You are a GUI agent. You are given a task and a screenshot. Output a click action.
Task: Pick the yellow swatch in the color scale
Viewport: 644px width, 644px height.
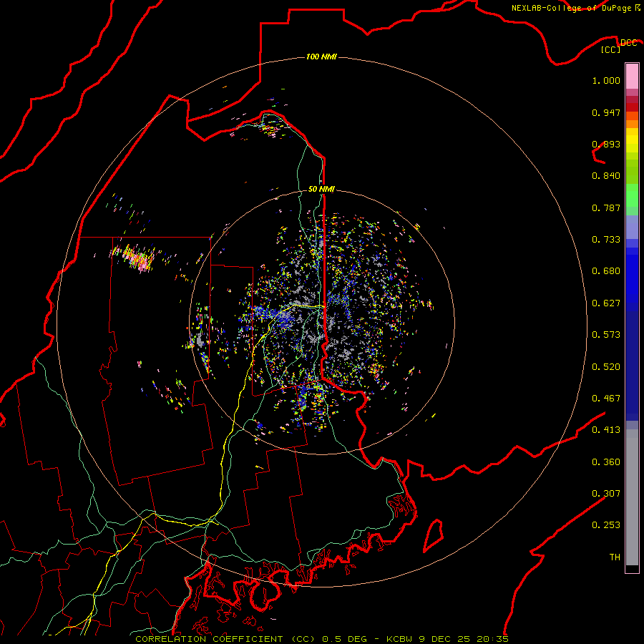tap(632, 141)
